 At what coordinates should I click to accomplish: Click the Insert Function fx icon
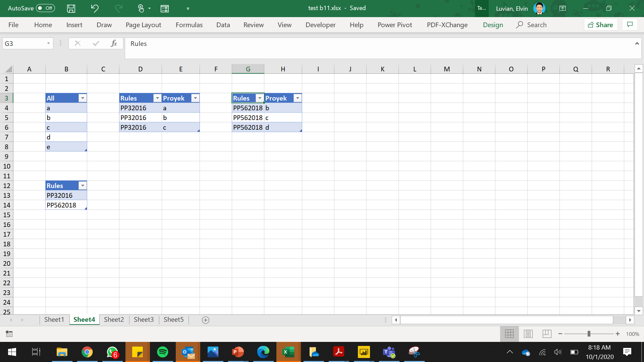point(114,43)
